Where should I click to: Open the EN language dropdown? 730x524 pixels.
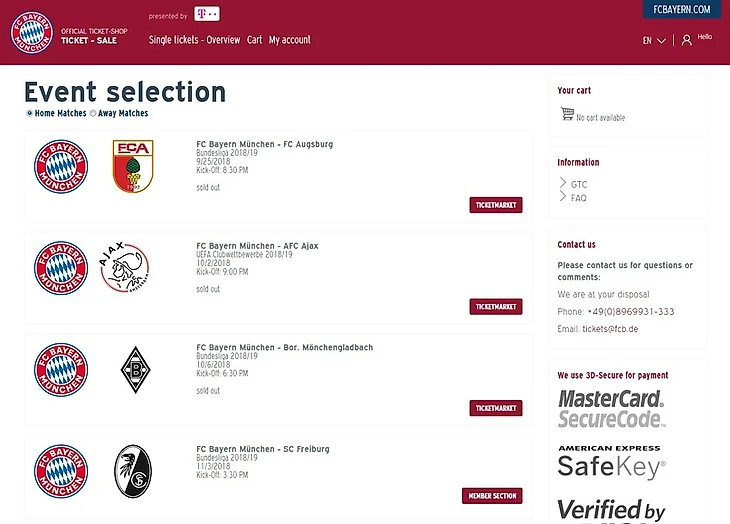[x=654, y=40]
